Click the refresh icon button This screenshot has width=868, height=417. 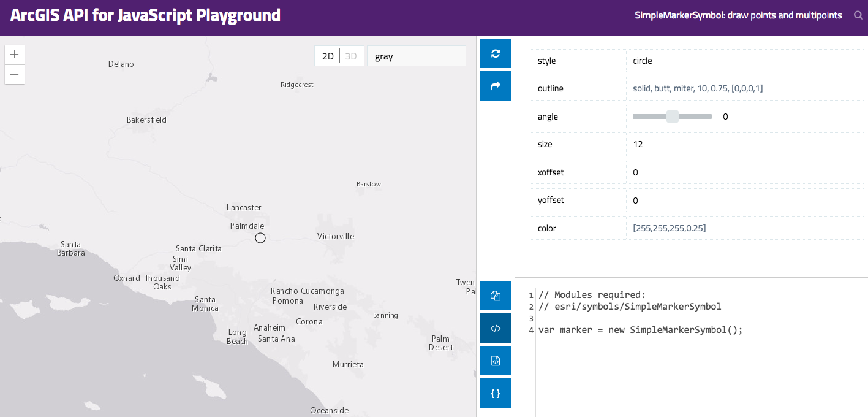(x=496, y=53)
